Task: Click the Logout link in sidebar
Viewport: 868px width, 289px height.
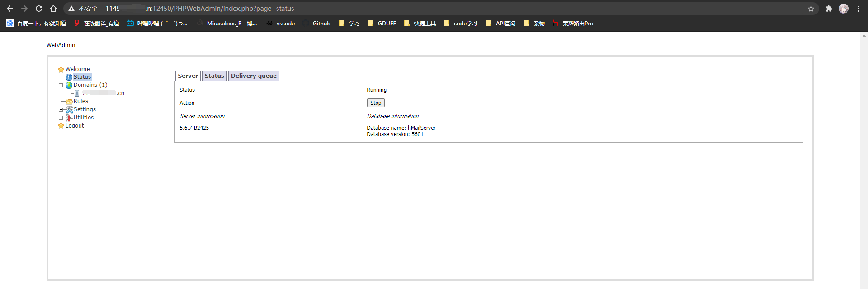Action: (x=75, y=126)
